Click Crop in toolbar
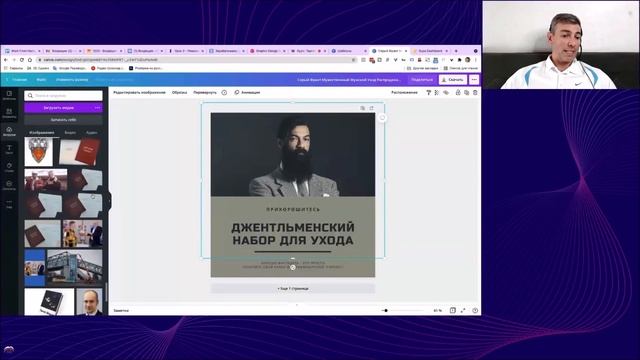Viewport: 640px width, 360px height. coord(179,93)
